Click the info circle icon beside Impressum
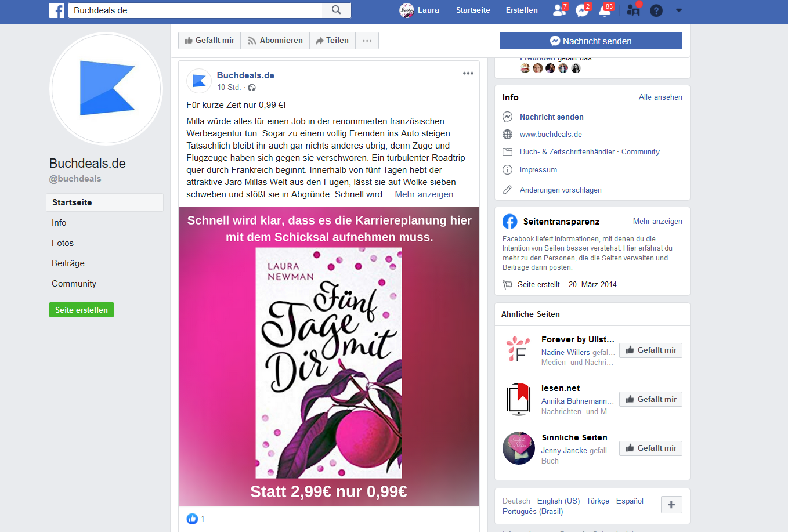The image size is (788, 532). point(507,170)
